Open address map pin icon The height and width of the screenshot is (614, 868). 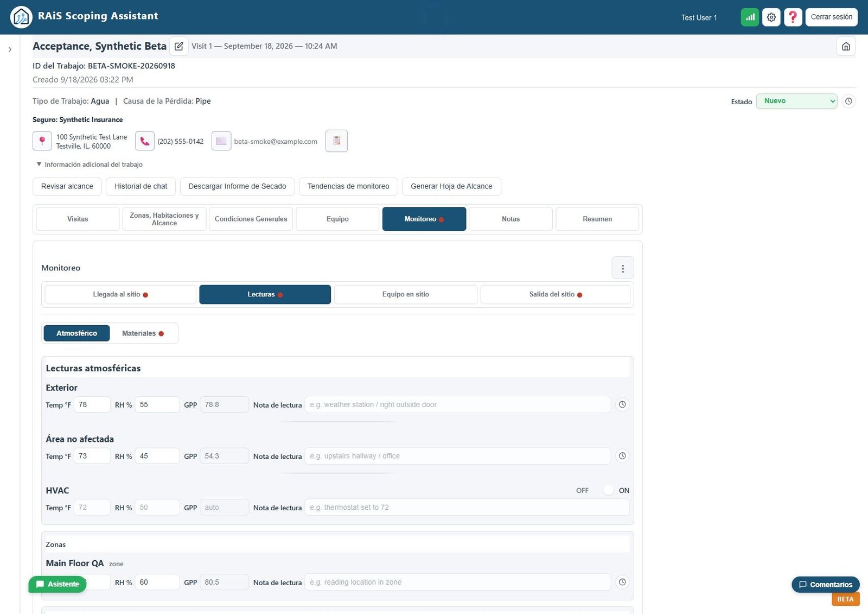pyautogui.click(x=42, y=141)
